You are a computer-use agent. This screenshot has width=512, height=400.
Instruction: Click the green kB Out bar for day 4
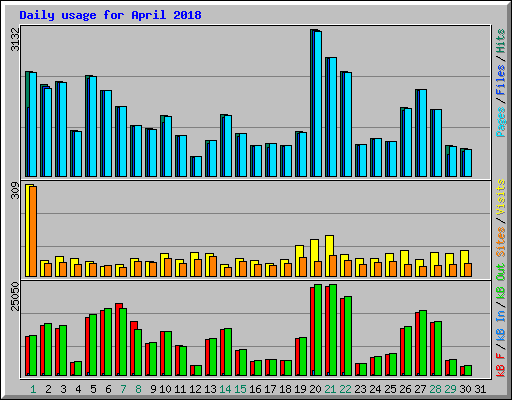[78, 369]
